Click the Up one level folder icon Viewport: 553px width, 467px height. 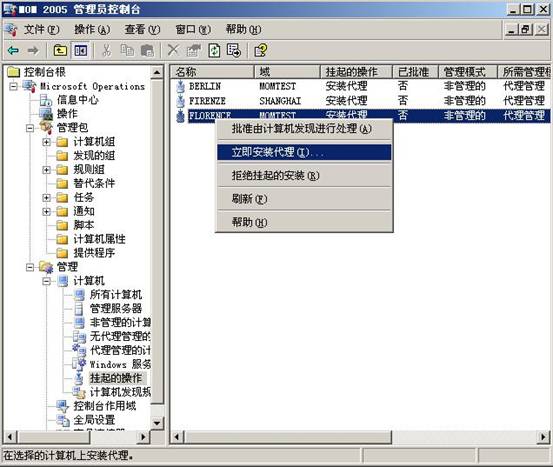point(60,50)
